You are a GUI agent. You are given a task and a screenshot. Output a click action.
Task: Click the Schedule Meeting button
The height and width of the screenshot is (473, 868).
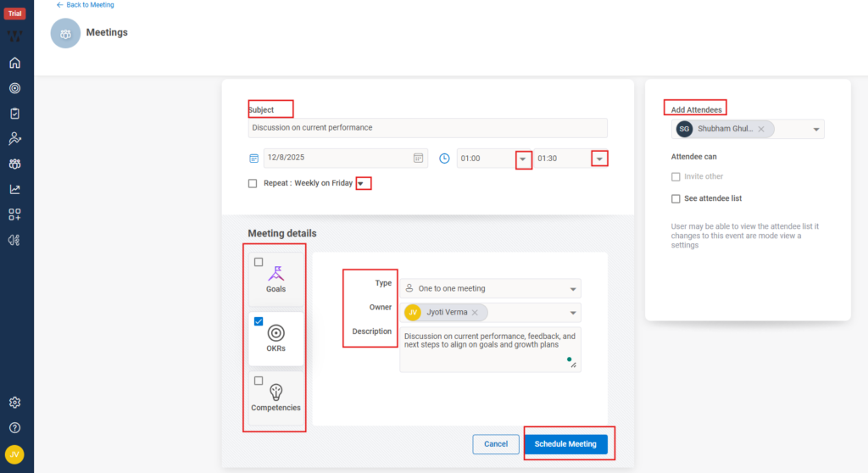(565, 444)
